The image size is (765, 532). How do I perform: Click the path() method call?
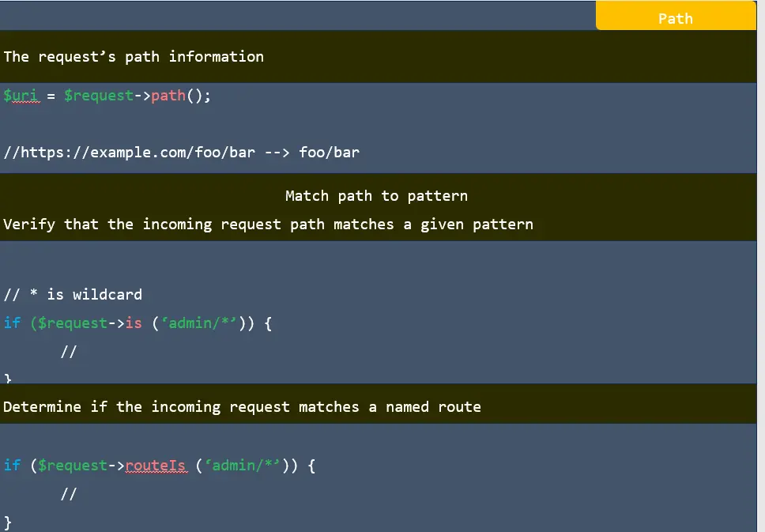pos(169,95)
